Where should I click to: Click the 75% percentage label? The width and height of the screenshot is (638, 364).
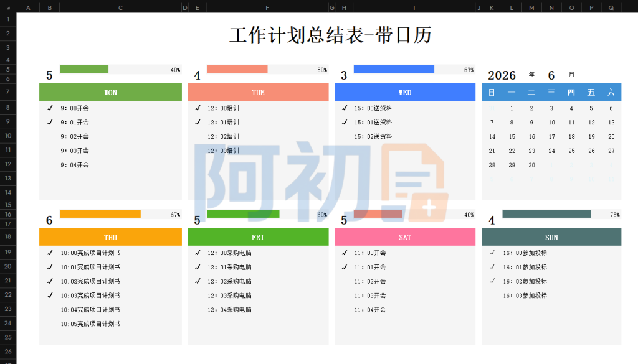(615, 215)
